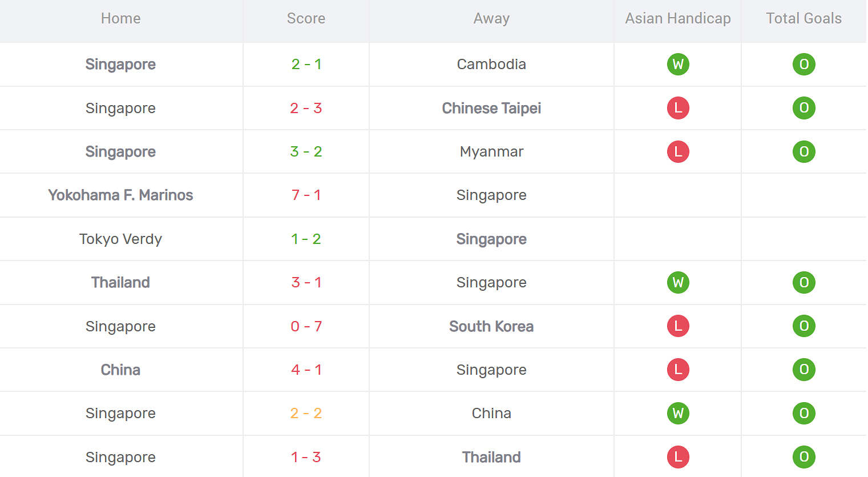868x477 pixels.
Task: Click the Chinese Taipei team name
Action: pos(491,108)
